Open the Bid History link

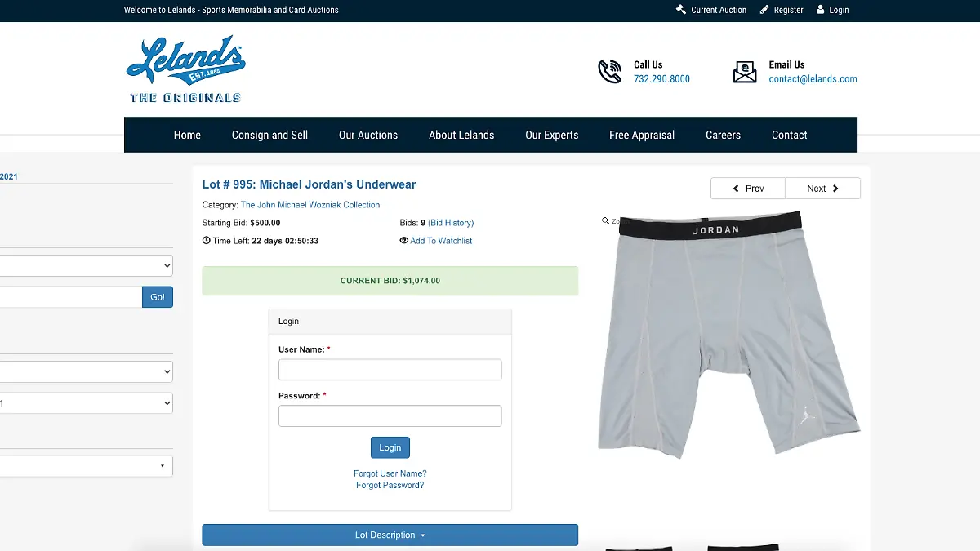coord(451,223)
